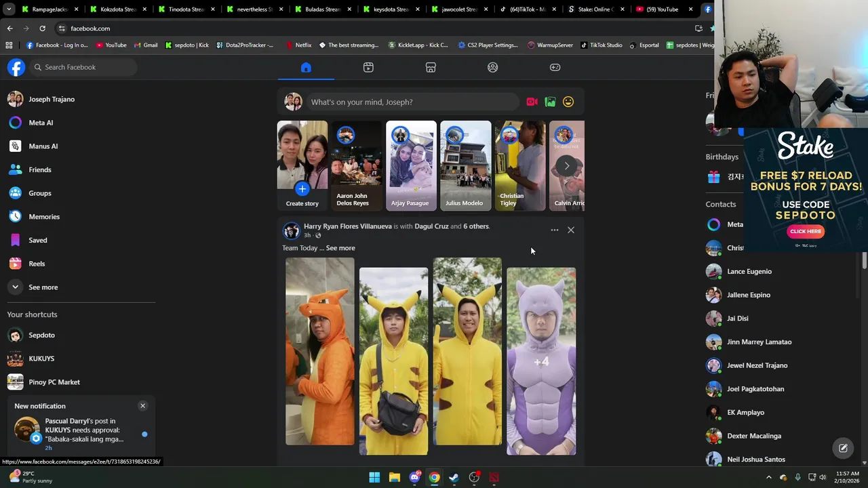Click What's on your mind composer
Screen dimensions: 868x488
tap(412, 102)
